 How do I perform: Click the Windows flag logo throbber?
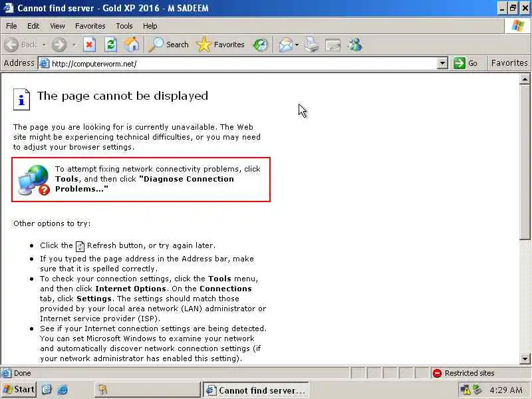517,26
